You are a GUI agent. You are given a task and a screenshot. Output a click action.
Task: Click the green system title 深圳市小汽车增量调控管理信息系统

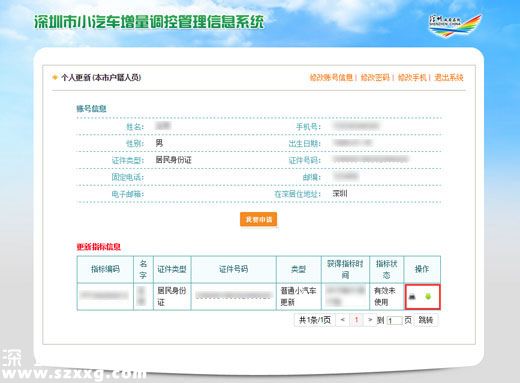pyautogui.click(x=149, y=22)
